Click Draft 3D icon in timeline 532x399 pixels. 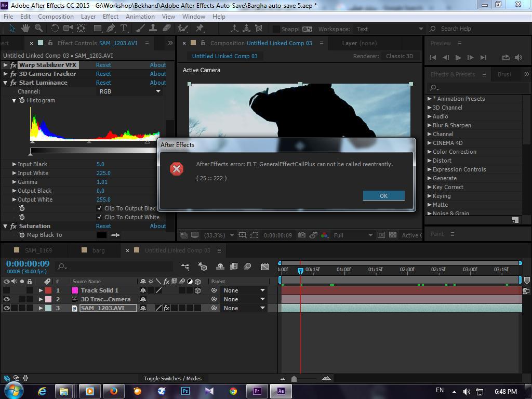tap(203, 267)
